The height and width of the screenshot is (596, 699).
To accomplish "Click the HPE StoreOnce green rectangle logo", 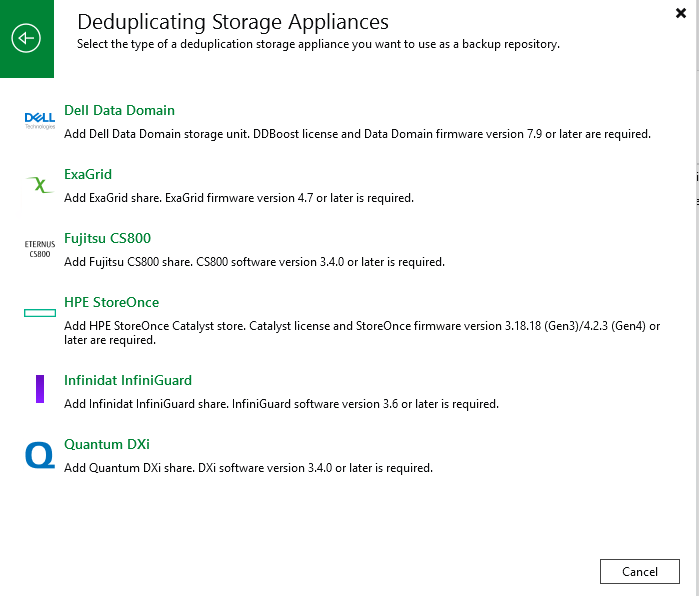I will pos(39,313).
